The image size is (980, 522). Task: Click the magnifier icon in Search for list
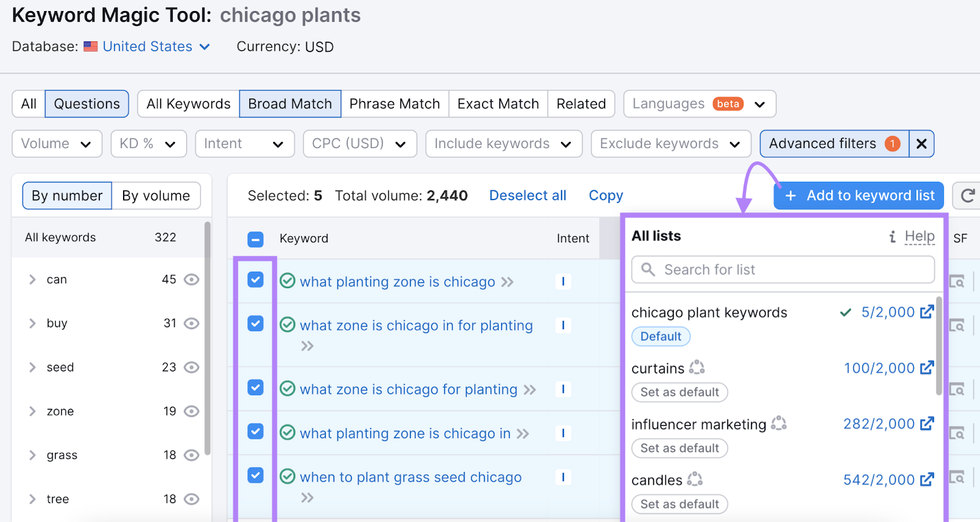648,269
